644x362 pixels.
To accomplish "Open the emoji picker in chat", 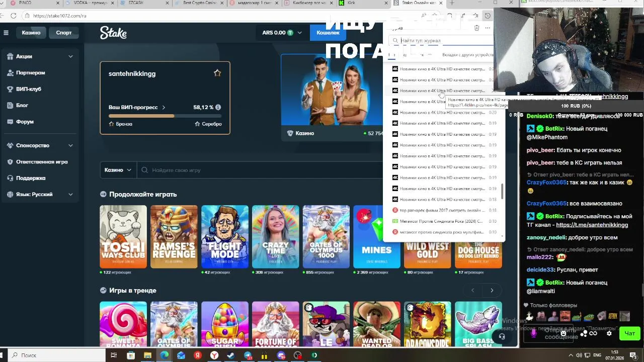I will [563, 333].
